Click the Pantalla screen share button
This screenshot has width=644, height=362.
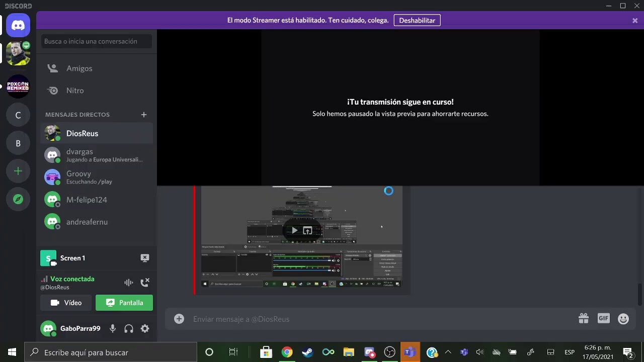(124, 303)
